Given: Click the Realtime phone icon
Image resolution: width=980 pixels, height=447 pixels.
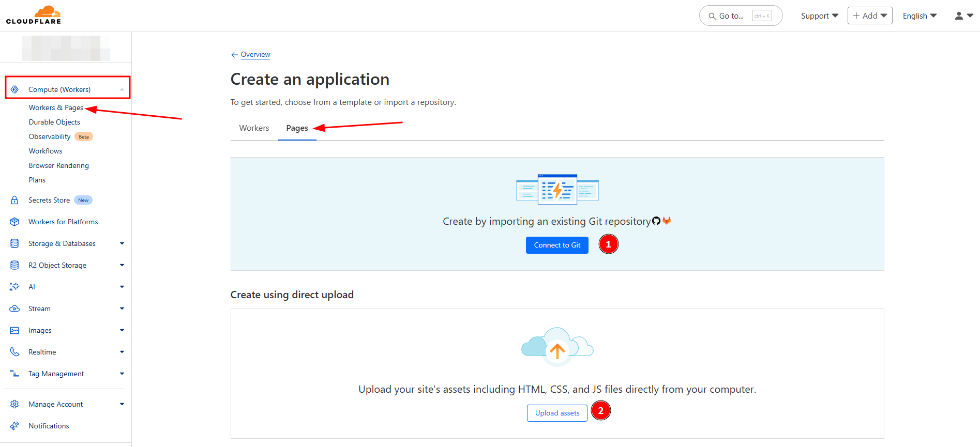Looking at the screenshot, I should [14, 352].
